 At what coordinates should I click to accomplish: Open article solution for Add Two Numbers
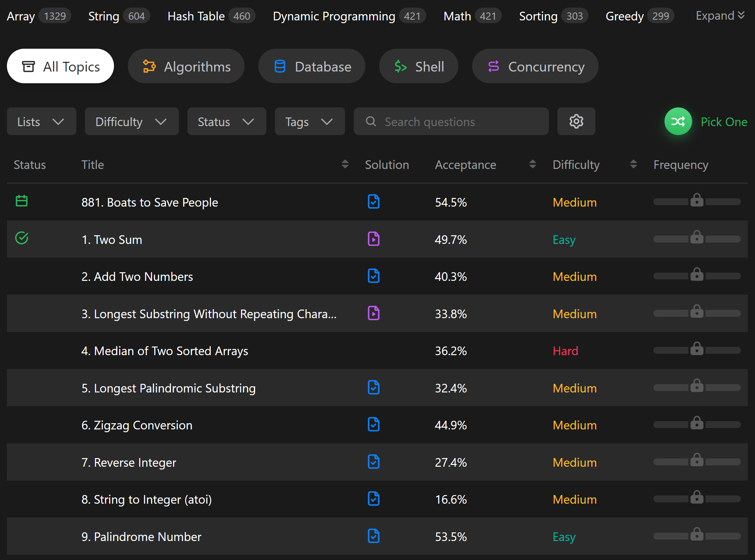pyautogui.click(x=373, y=276)
